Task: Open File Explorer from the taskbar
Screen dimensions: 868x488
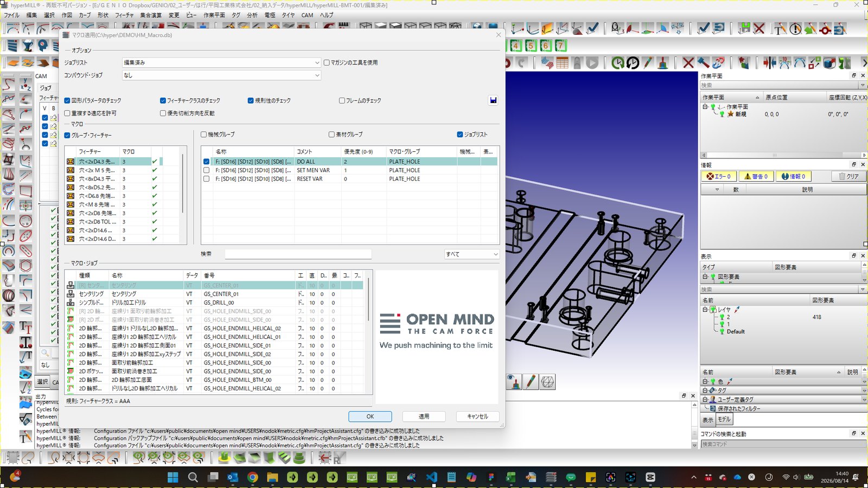Action: (272, 477)
